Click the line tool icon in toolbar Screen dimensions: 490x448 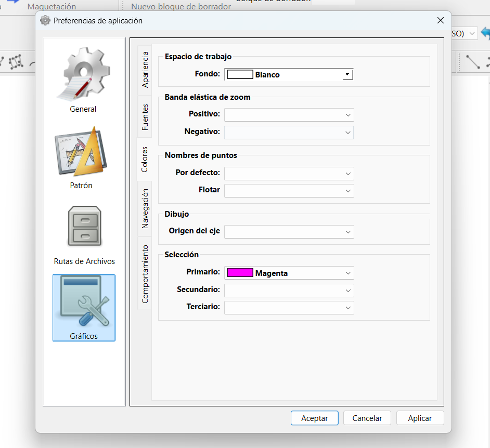[x=473, y=62]
